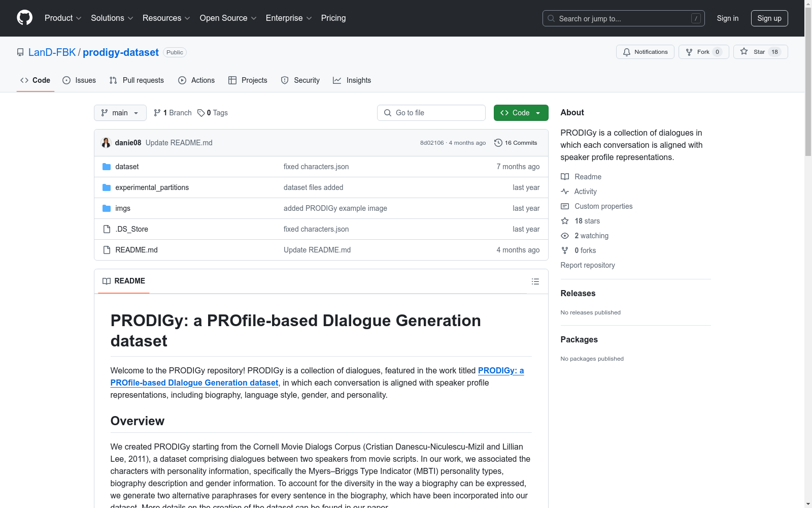Open the imgs folder
This screenshot has width=812, height=508.
(123, 208)
